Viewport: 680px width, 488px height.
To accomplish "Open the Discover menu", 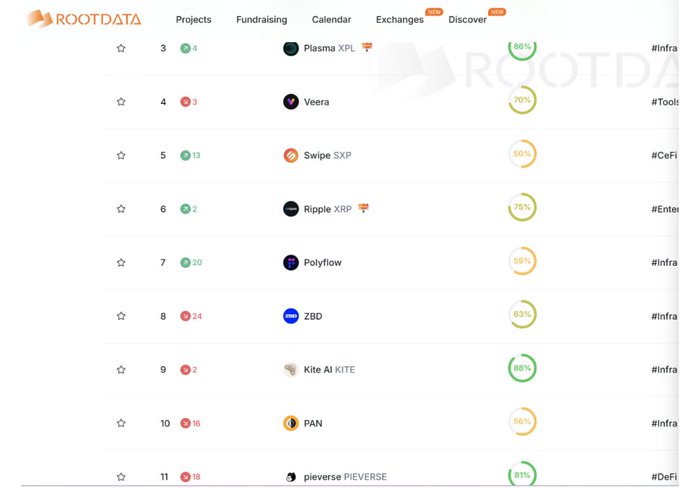I will 468,20.
